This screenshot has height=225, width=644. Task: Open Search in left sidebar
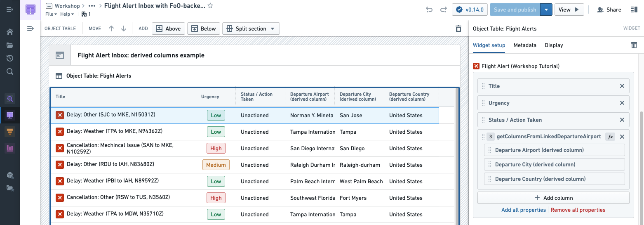10,71
